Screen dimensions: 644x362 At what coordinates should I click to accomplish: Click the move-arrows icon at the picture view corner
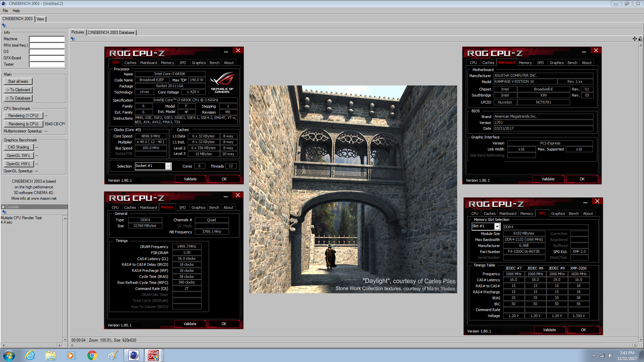(x=635, y=39)
